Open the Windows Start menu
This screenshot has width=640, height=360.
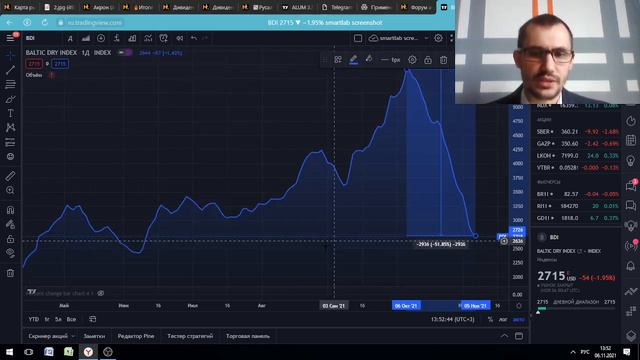tap(9, 352)
